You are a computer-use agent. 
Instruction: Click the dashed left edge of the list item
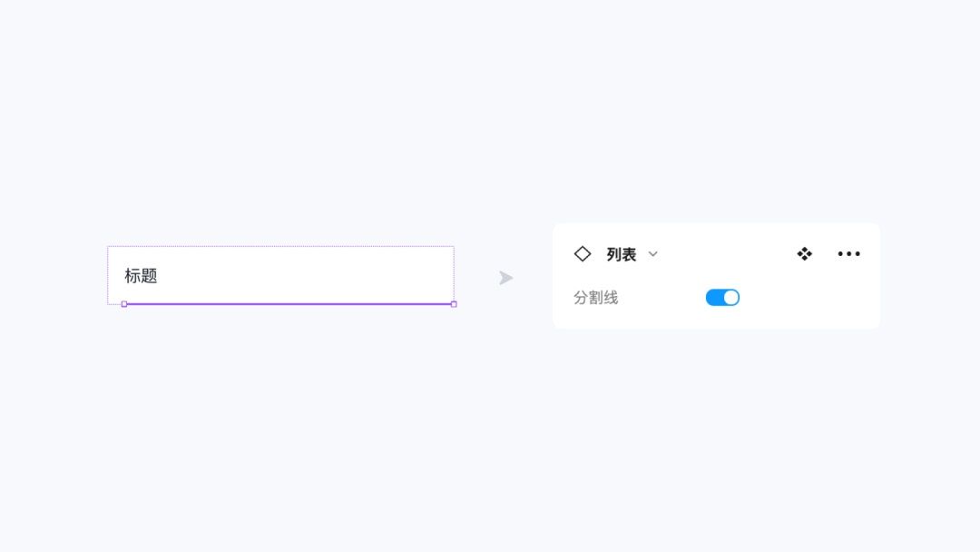tap(107, 275)
